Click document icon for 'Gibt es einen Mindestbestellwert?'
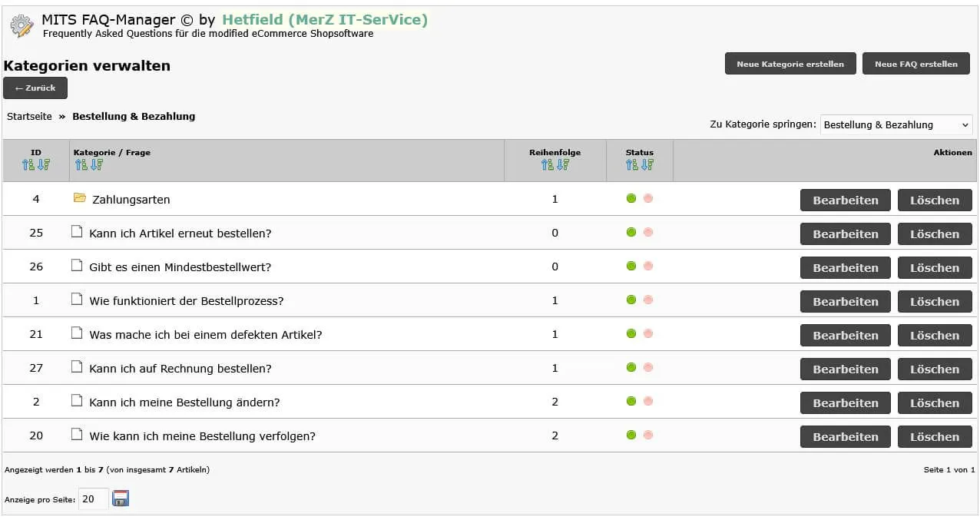The height and width of the screenshot is (520, 980). pyautogui.click(x=77, y=266)
